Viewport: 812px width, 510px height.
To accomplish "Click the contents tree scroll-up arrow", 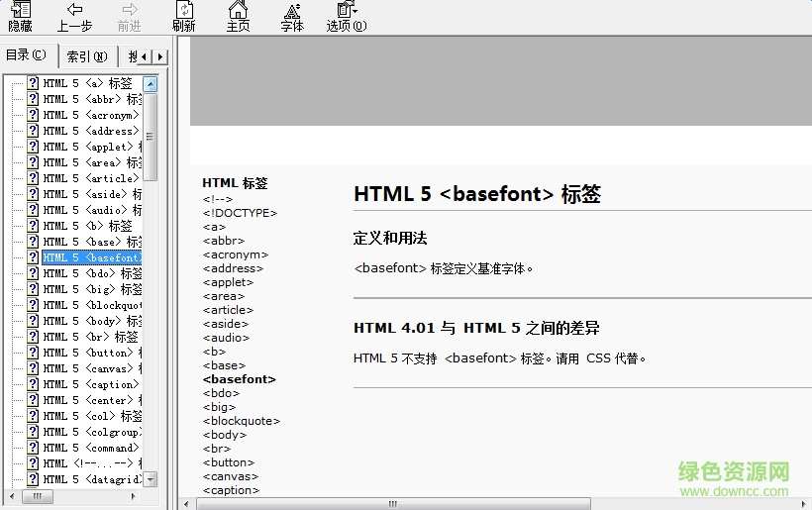I will click(x=151, y=84).
